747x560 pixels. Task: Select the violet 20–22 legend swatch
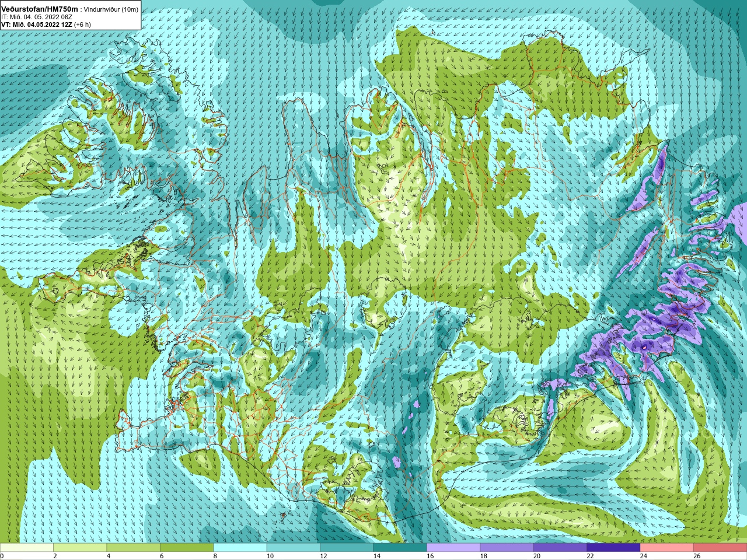click(560, 548)
